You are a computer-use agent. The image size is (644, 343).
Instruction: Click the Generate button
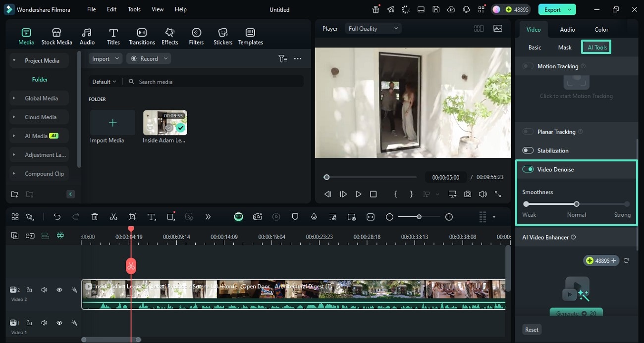576,313
